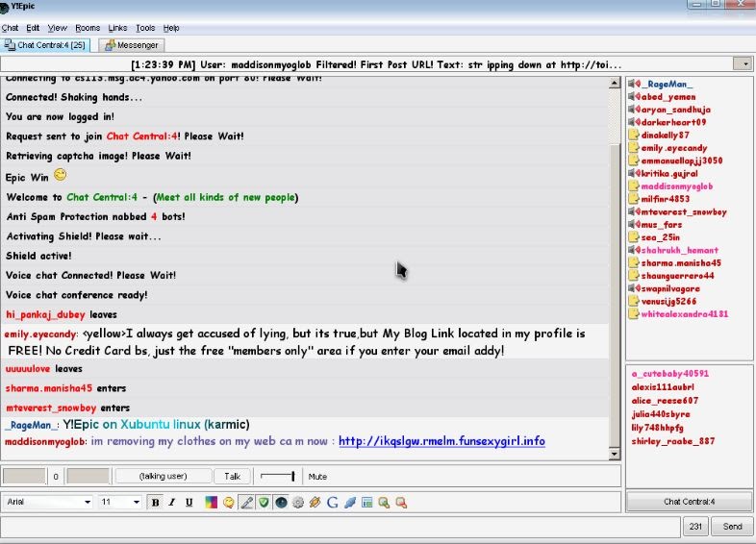Click the note icon beside emily.eyecandy
This screenshot has height=544, width=756.
tap(634, 148)
